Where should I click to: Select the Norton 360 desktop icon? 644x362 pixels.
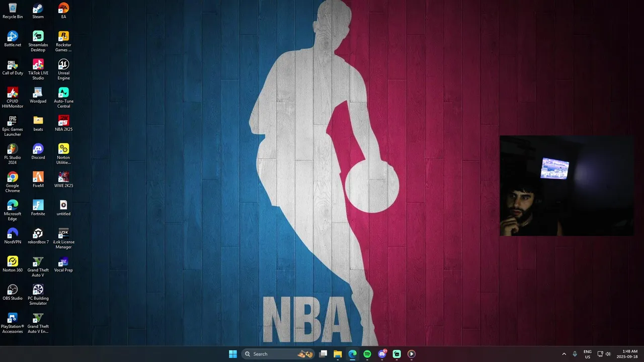[13, 264]
